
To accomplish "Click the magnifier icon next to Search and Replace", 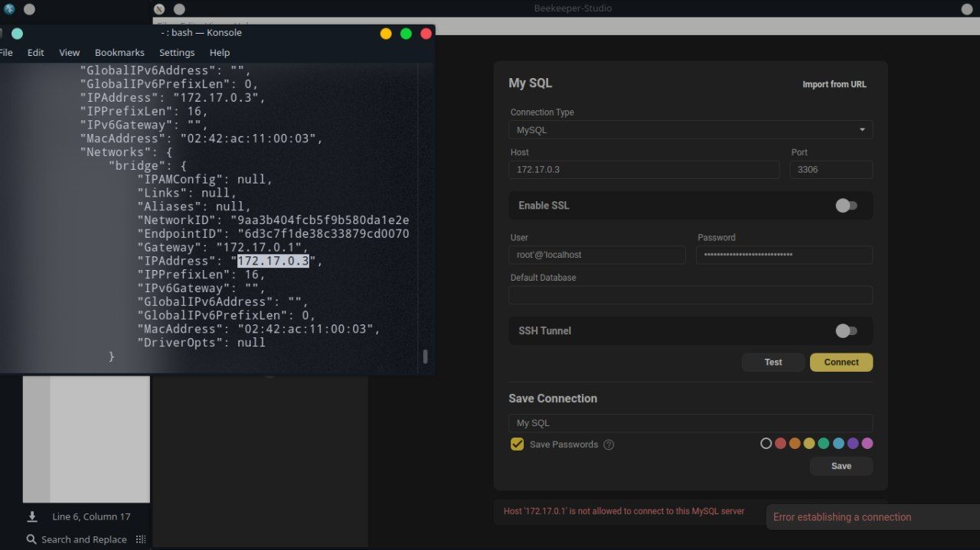I will point(31,539).
